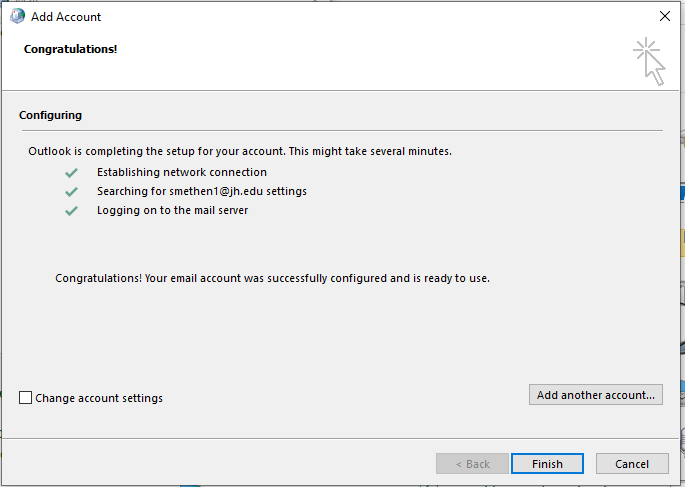Click Add another account button
The height and width of the screenshot is (487, 685).
595,394
